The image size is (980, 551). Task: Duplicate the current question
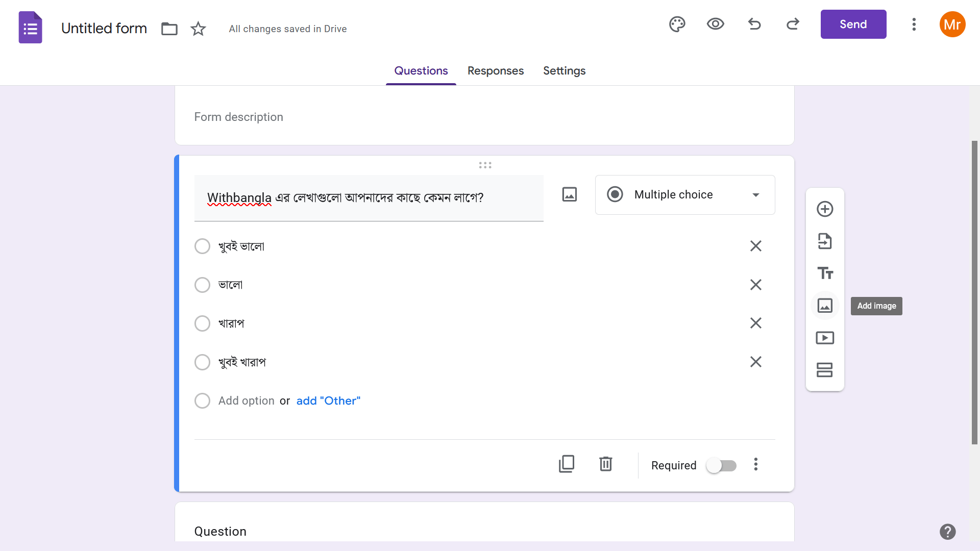[x=567, y=464]
